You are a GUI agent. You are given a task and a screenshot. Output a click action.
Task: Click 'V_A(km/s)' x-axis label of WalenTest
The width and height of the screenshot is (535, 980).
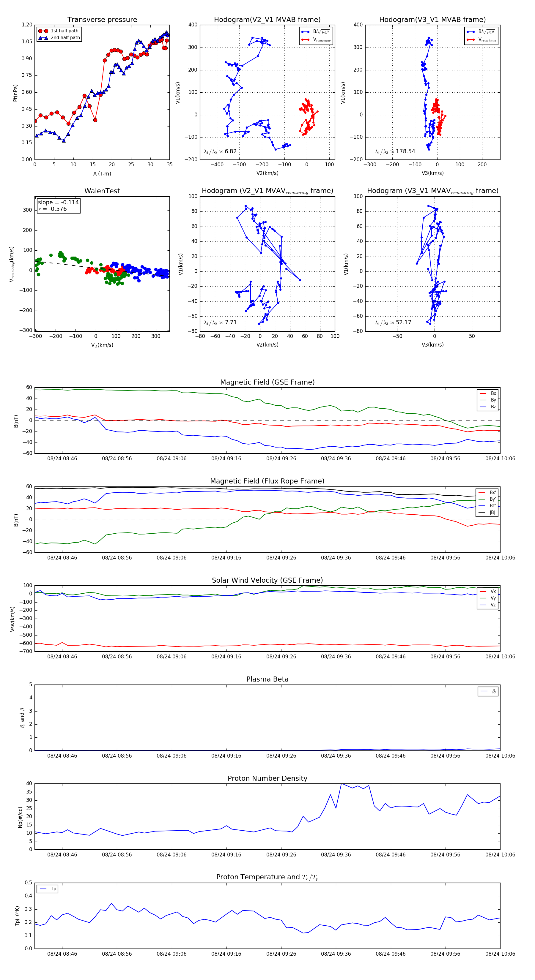tap(102, 345)
